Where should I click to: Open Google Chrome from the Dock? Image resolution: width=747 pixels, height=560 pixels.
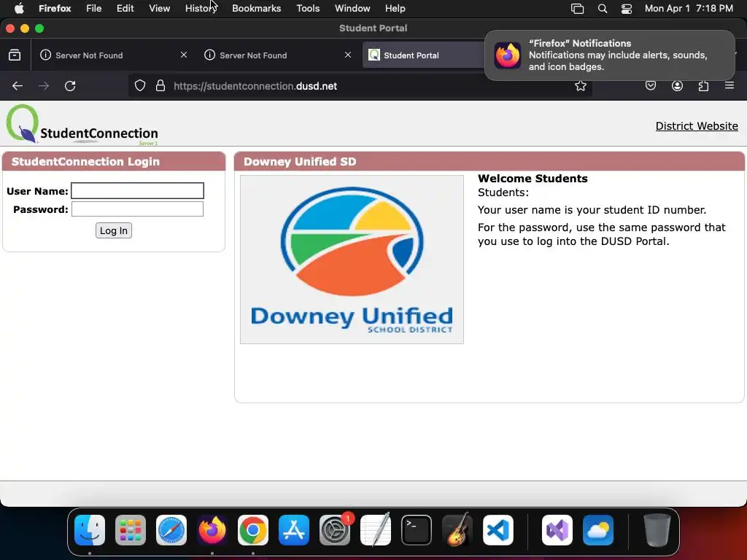(253, 530)
